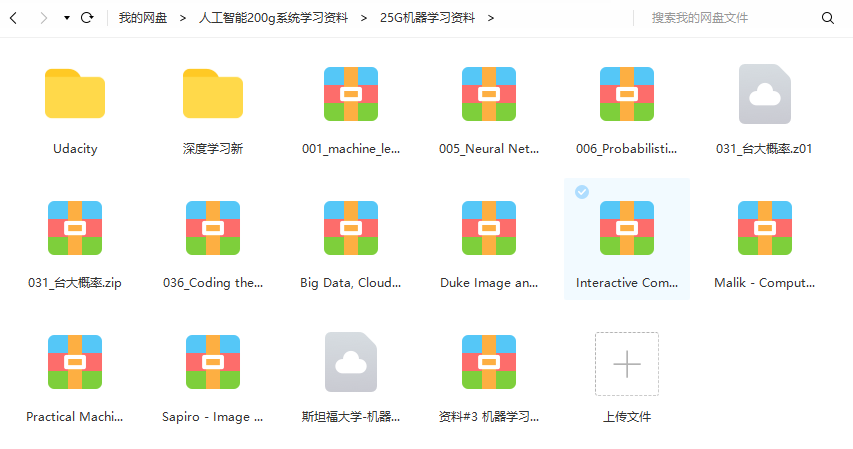The height and width of the screenshot is (449, 853).
Task: Select the 006_Probabilisti... archive icon
Action: (x=627, y=94)
